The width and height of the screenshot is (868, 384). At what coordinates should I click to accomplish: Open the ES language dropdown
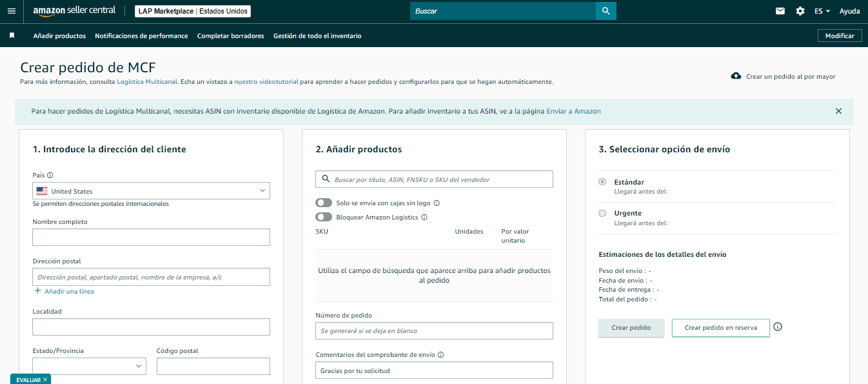click(822, 11)
